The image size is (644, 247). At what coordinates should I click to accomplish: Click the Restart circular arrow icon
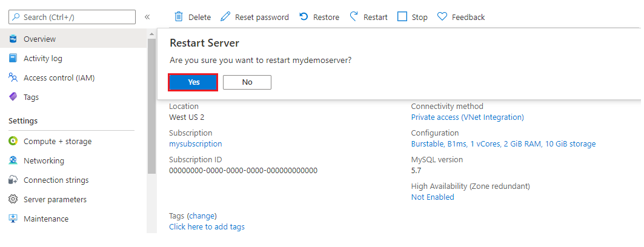(x=354, y=17)
